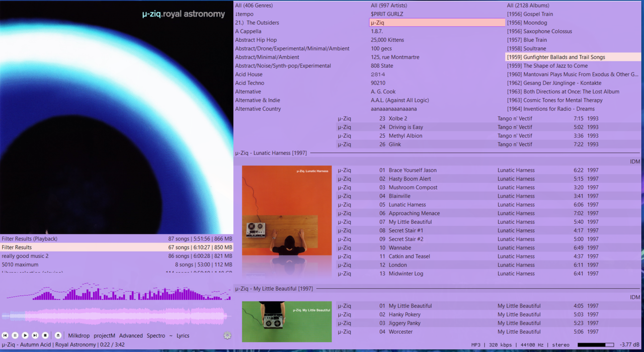Select the Alternative Country genre
Viewport: 644px width, 352px height.
tap(301, 109)
